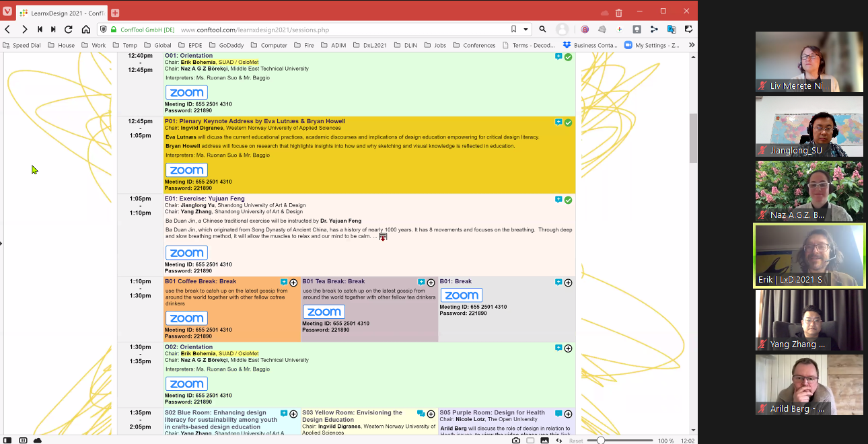This screenshot has height=444, width=868.
Task: Add comment to P01 Plenary Keynote session
Action: 558,122
